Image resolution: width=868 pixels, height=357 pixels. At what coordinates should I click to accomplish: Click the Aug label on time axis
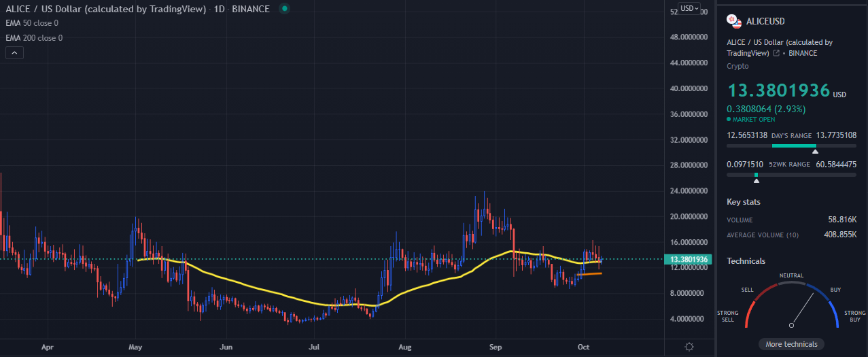(405, 347)
